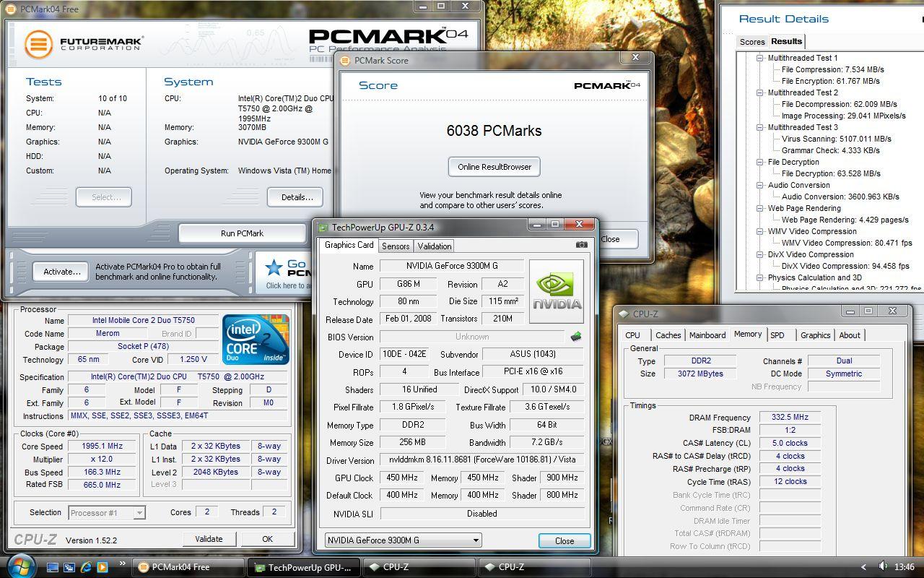Collapse the Audio Conversion tree node

pos(760,185)
